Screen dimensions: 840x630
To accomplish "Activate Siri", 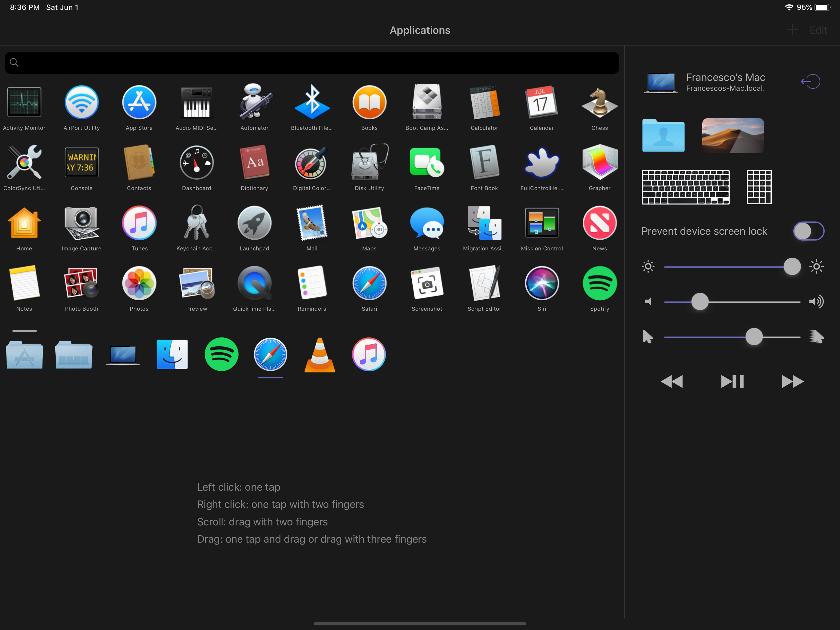I will coord(542,283).
